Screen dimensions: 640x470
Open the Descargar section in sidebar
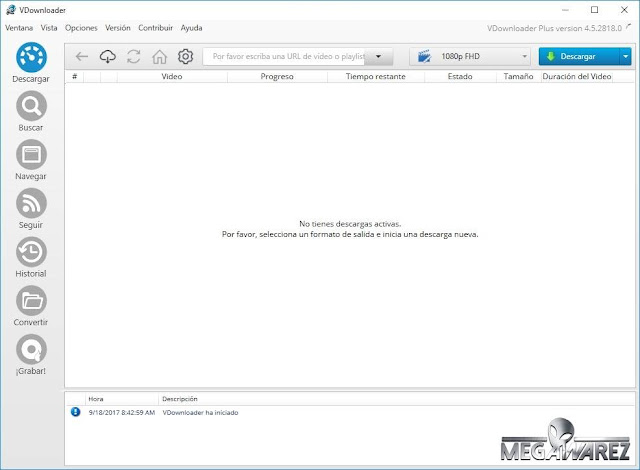31,63
